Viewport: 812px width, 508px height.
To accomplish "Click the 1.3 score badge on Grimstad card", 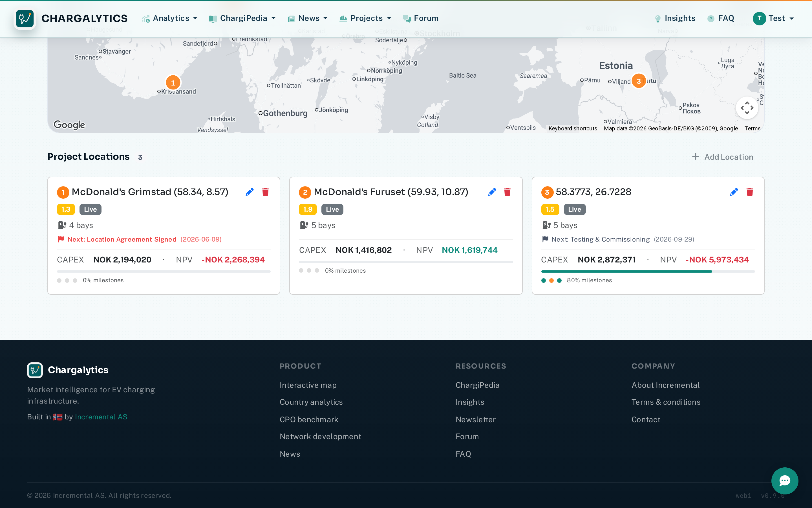I will (x=66, y=209).
